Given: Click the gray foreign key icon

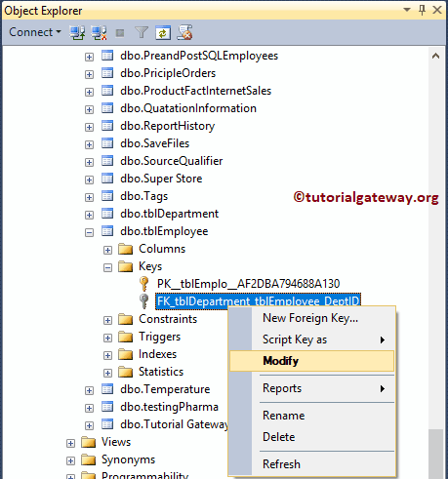Looking at the screenshot, I should click(143, 301).
